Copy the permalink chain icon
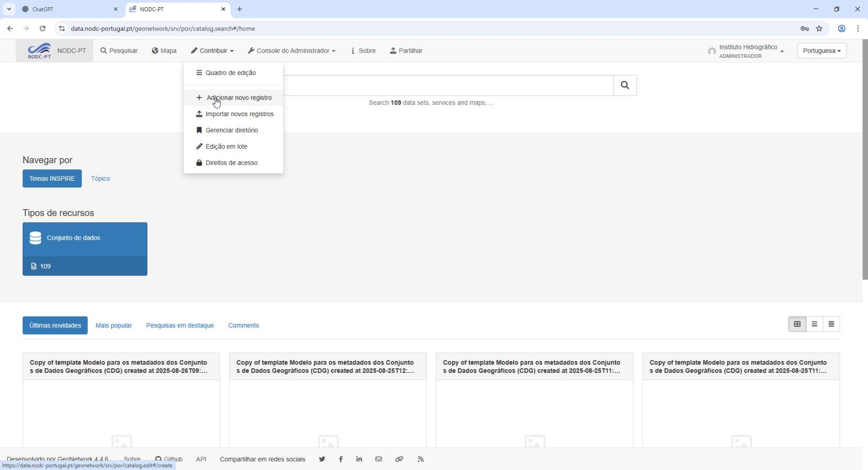 coord(399,459)
